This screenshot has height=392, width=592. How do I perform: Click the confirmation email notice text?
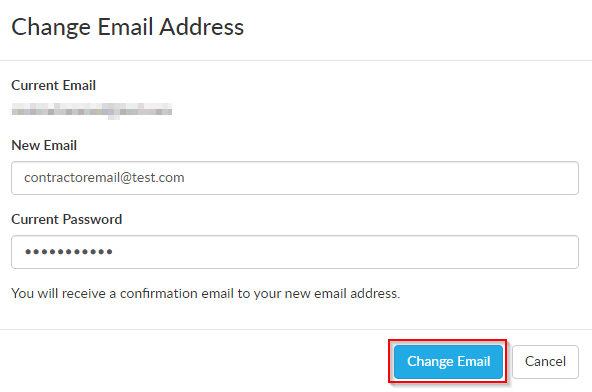(x=206, y=293)
